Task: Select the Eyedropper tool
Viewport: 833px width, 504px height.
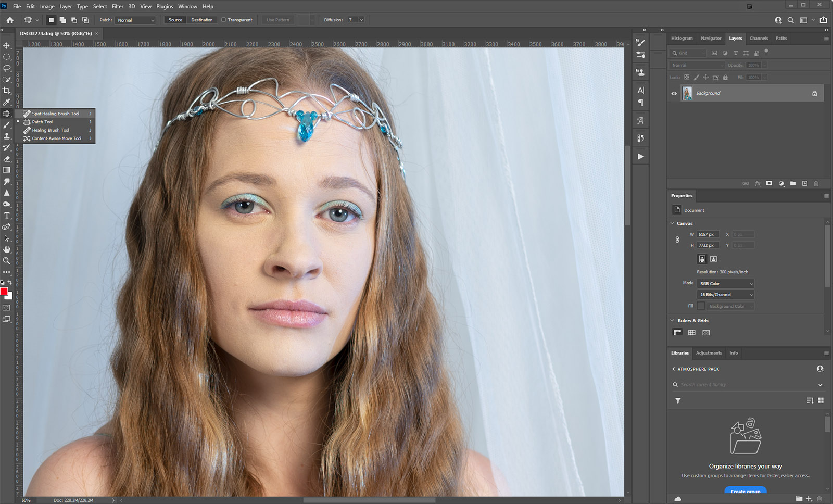Action: [x=6, y=102]
